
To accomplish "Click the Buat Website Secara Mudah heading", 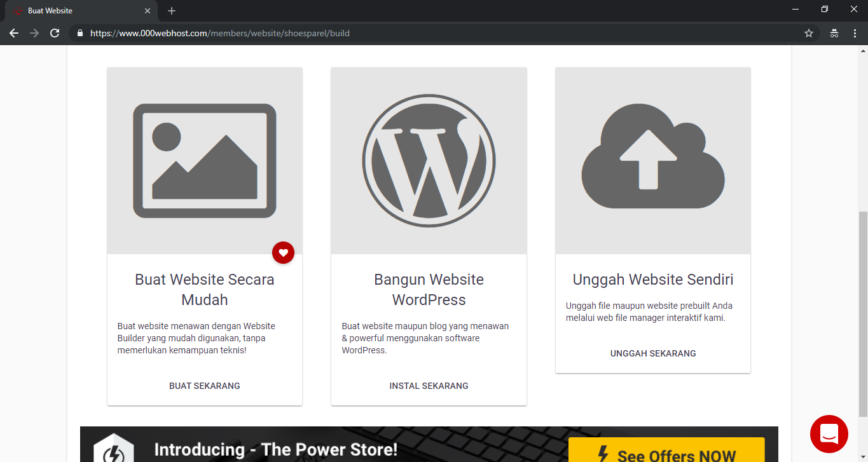I will 205,290.
